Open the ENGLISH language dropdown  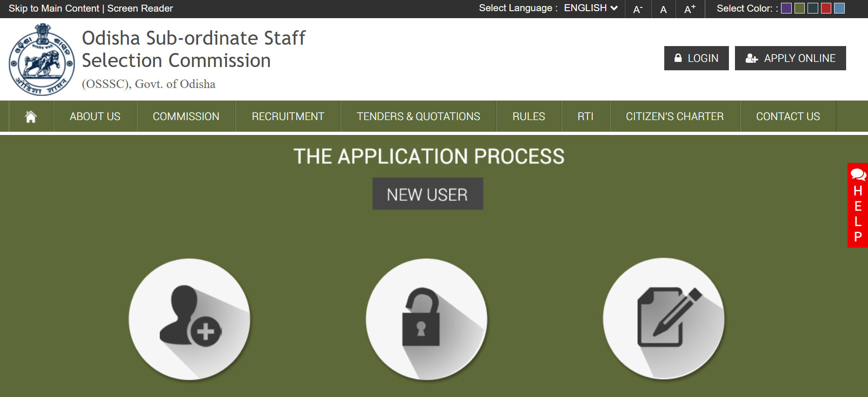pyautogui.click(x=591, y=8)
